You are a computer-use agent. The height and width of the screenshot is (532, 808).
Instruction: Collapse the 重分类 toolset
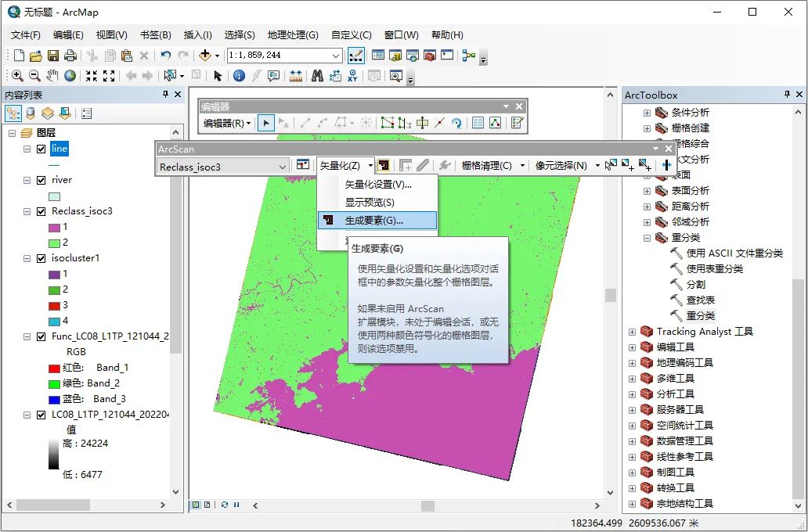point(647,238)
